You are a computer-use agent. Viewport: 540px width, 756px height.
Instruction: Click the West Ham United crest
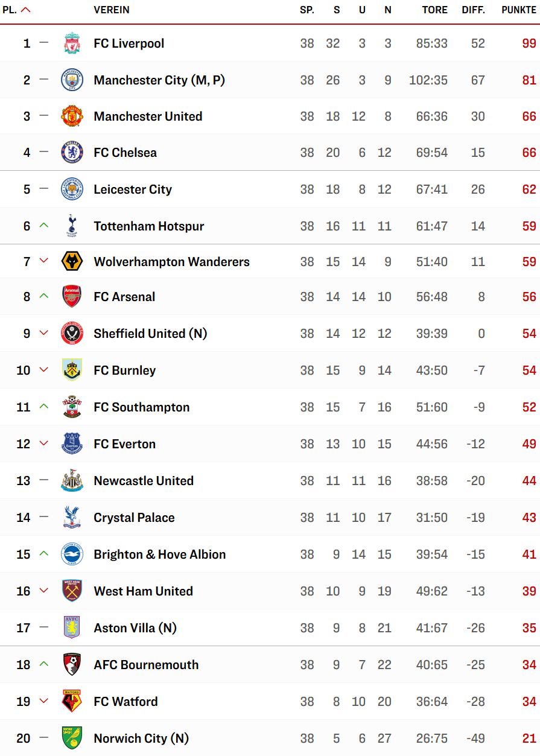[x=72, y=591]
